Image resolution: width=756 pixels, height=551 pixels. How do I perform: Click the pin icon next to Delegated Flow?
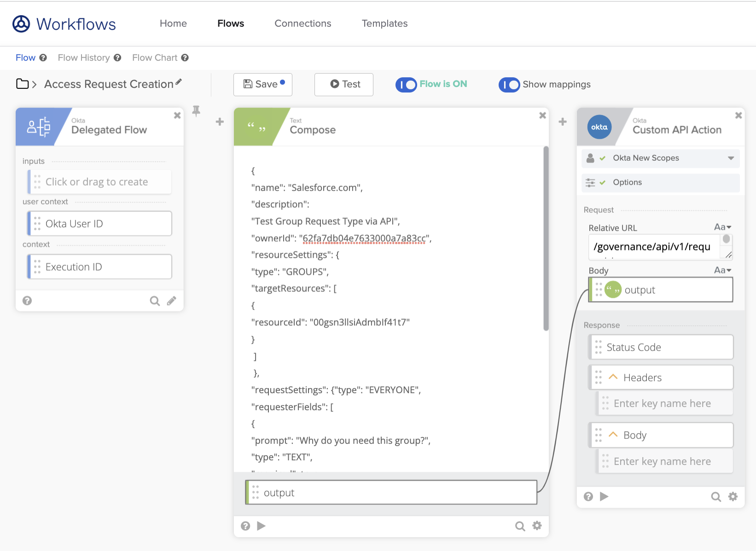click(x=196, y=111)
